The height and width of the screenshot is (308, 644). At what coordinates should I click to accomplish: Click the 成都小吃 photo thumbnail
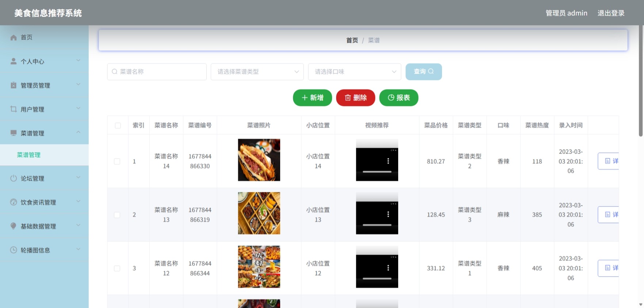tap(259, 267)
